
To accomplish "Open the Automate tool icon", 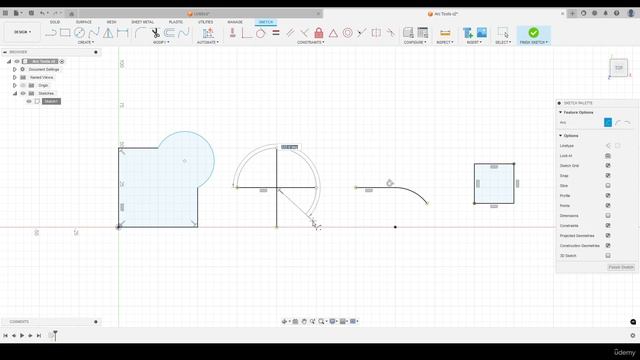I will (208, 33).
